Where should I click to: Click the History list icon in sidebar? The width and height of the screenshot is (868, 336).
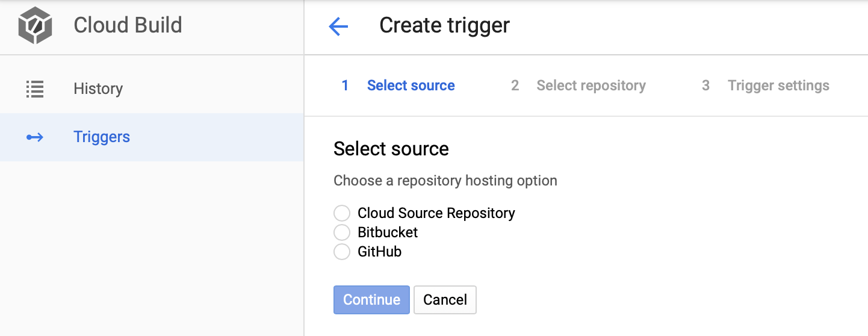35,89
